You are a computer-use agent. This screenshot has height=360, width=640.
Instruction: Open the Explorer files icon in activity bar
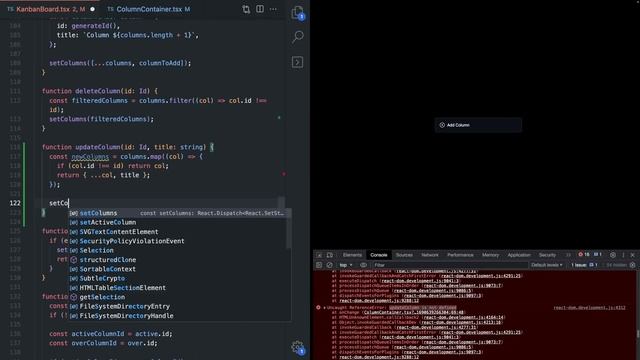(x=298, y=12)
